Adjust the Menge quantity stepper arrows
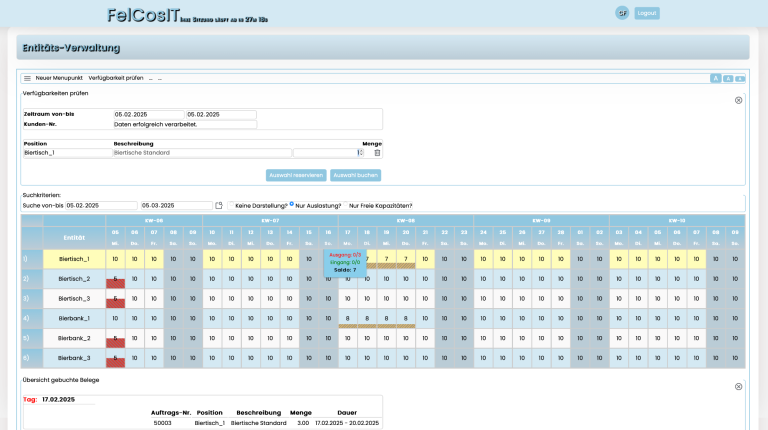This screenshot has height=430, width=768. (x=361, y=153)
